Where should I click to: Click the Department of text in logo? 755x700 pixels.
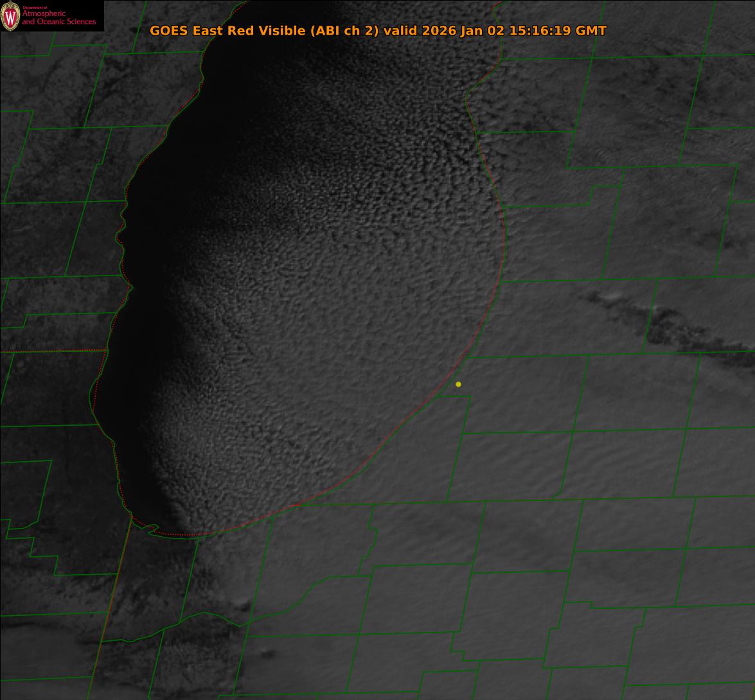(x=35, y=8)
